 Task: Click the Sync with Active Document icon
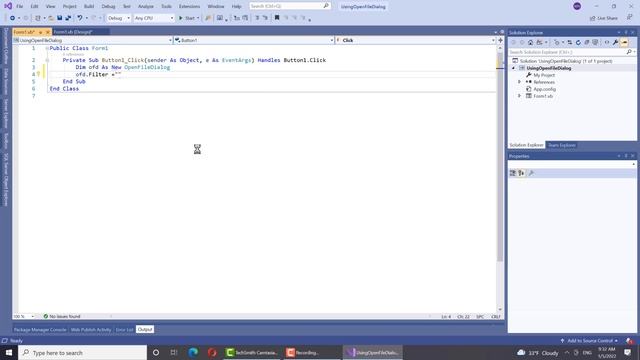coord(570,42)
